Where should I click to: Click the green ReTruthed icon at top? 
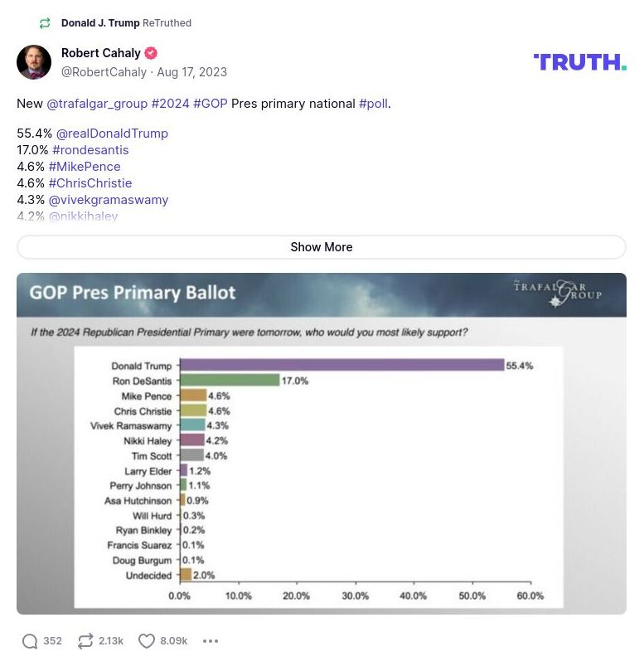45,23
